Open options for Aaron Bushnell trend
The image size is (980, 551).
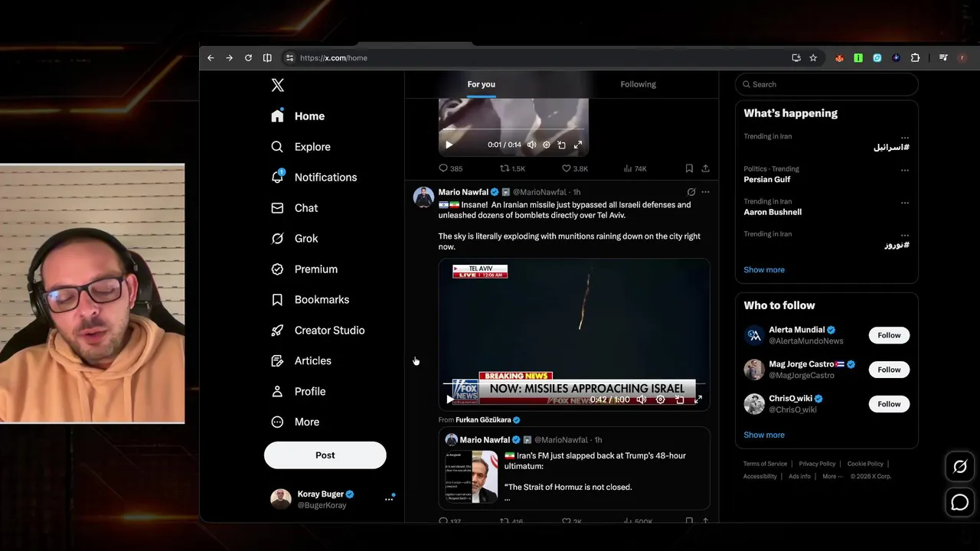click(x=905, y=203)
